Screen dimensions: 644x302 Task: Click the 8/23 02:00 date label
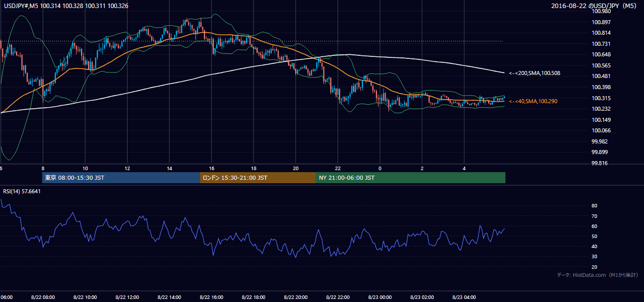[422, 297]
